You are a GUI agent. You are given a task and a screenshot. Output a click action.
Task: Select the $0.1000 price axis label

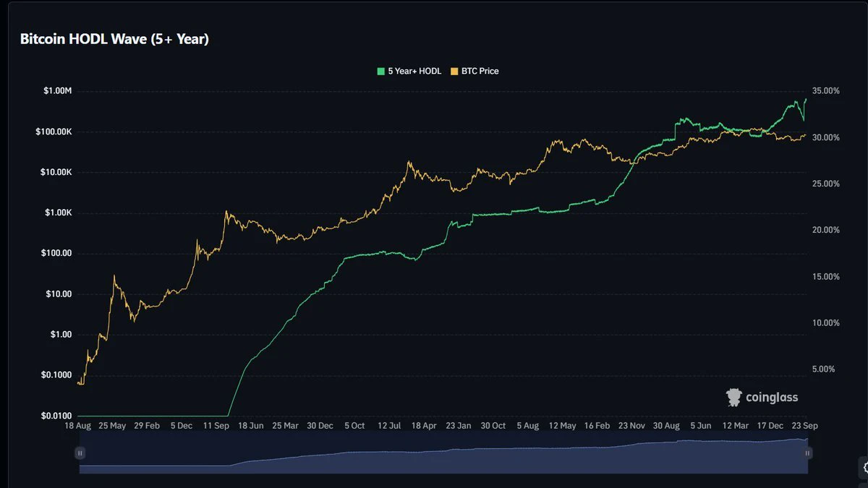pyautogui.click(x=56, y=374)
